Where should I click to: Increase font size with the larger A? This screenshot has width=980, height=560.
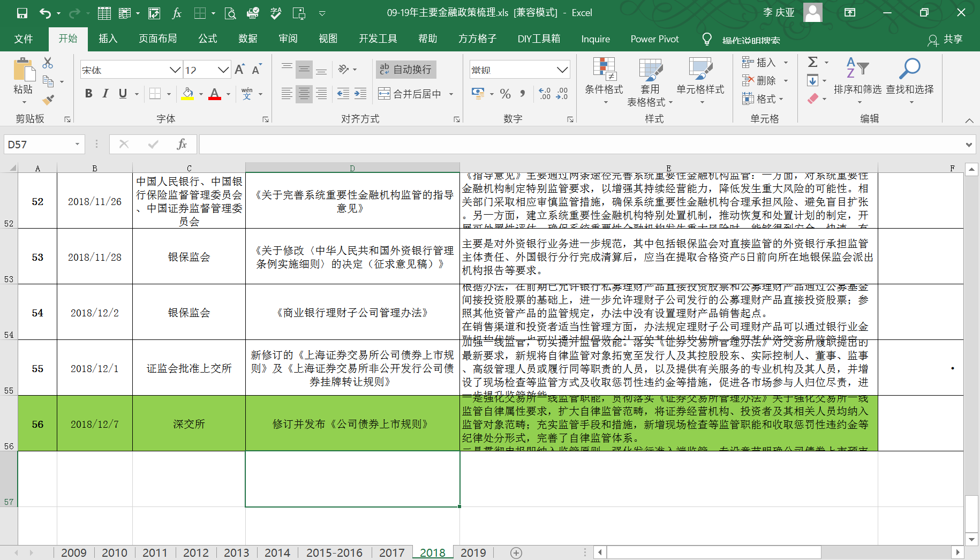tap(239, 70)
